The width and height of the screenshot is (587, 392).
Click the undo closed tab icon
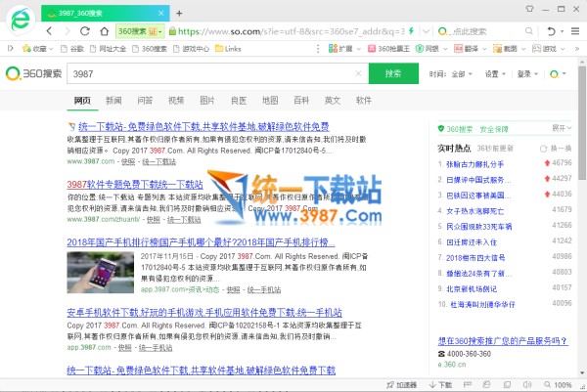[551, 31]
